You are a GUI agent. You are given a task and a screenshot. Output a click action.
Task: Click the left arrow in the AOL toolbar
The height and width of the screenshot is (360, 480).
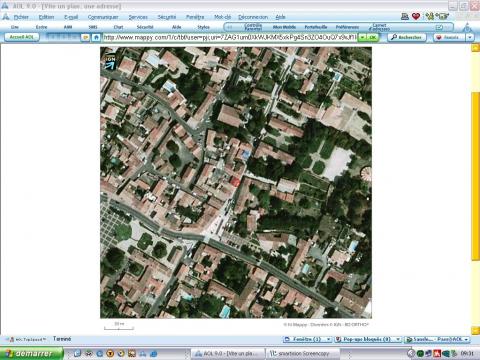coord(230,27)
